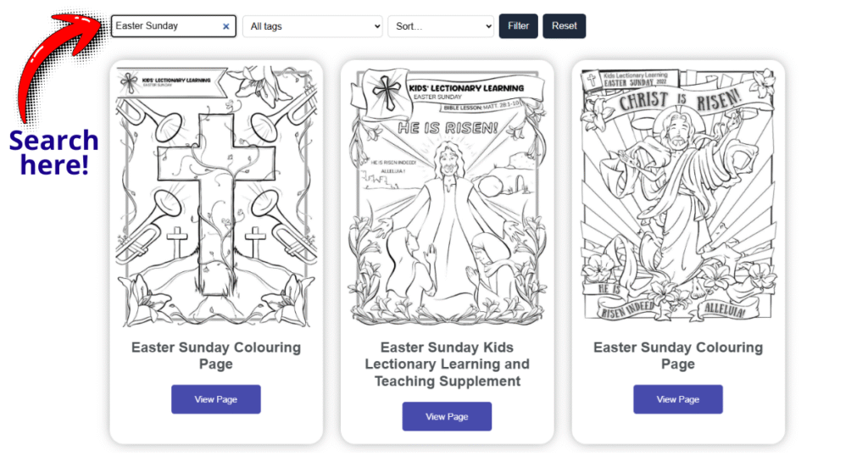868x456 pixels.
Task: Select the title below the cross and trumpets image
Action: pyautogui.click(x=216, y=356)
